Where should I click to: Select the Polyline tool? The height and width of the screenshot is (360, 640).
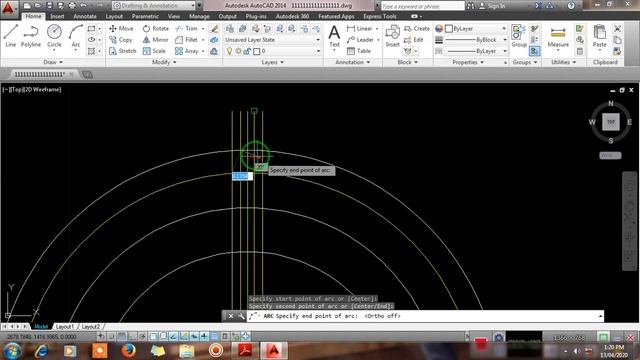(x=31, y=36)
